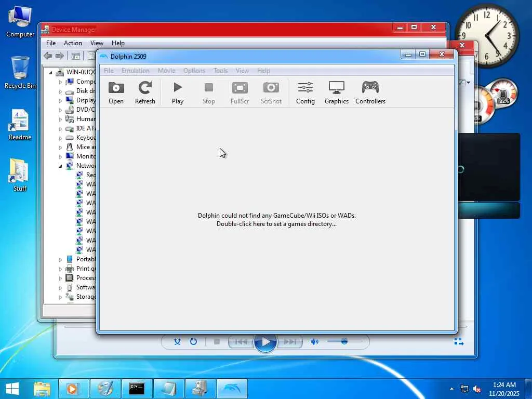
Task: Mute the Media Player volume speaker button
Action: [314, 342]
